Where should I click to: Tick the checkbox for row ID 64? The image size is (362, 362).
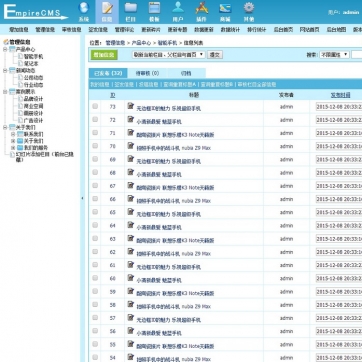(x=95, y=225)
